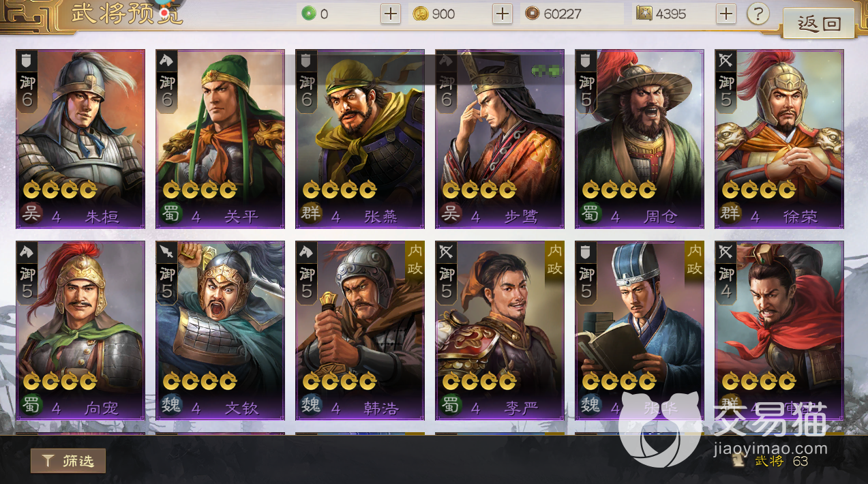Open the question mark help icon

[x=758, y=14]
